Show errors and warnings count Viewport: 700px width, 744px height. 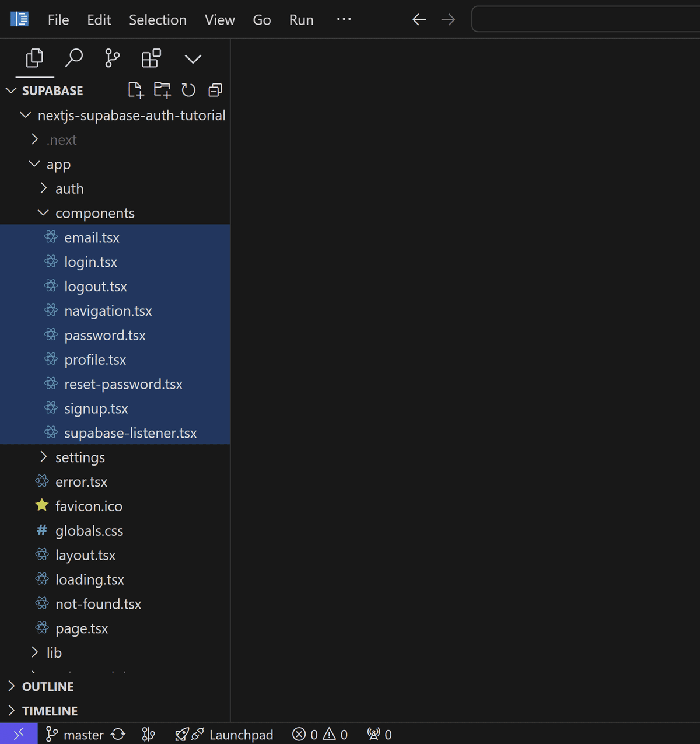pyautogui.click(x=320, y=735)
